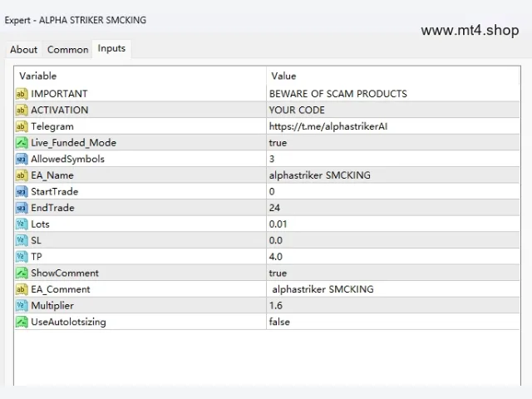
Task: Click the double icon beside TP
Action: click(x=22, y=257)
